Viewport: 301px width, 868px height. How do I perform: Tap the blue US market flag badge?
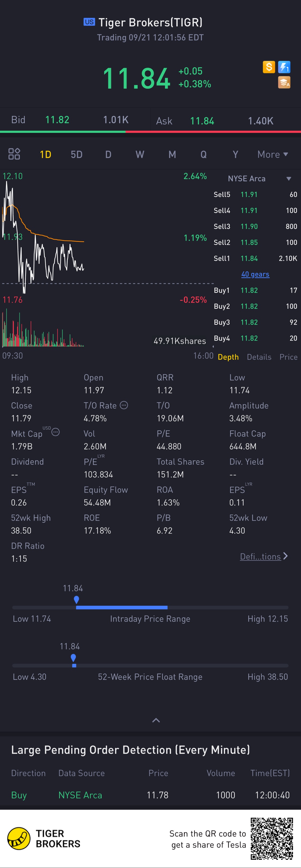point(89,22)
